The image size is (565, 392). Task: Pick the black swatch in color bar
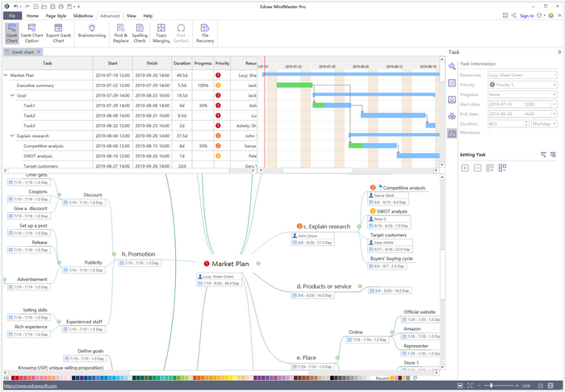click(x=333, y=378)
